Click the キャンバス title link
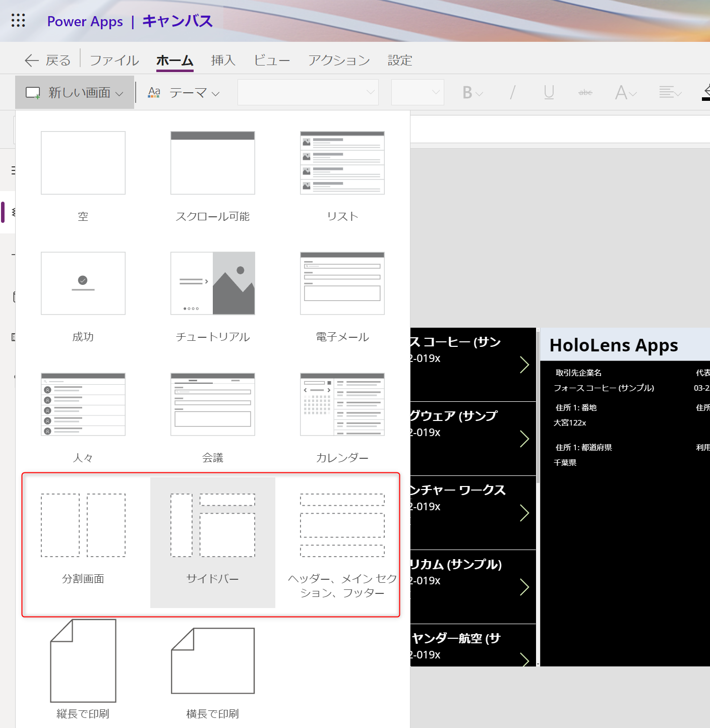 177,21
